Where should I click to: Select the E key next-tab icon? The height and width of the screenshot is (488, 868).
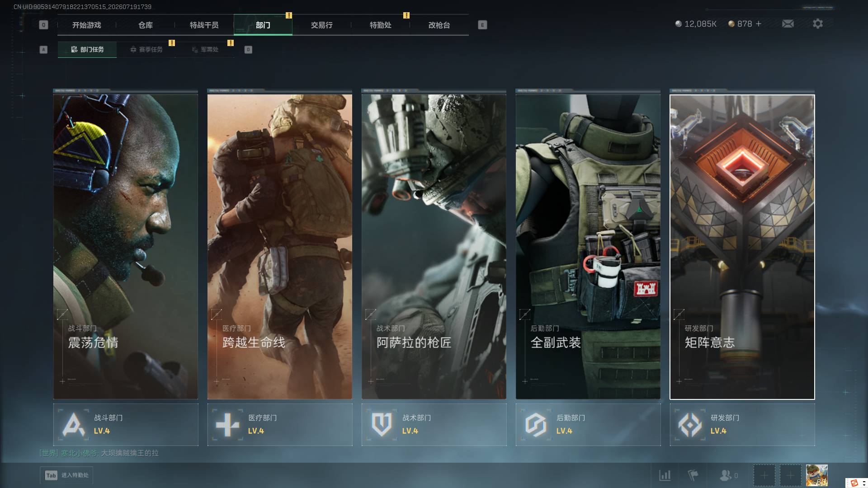[x=482, y=25]
